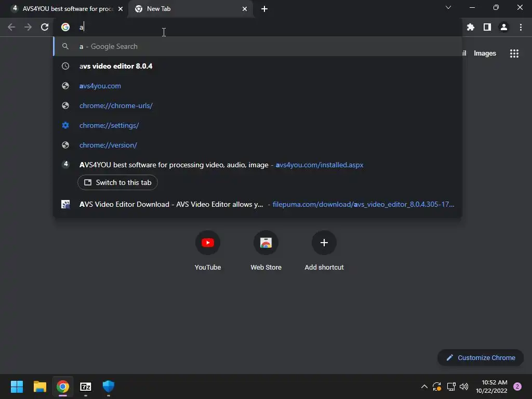Choose the filepuma AVS Video Editor Download suggestion
This screenshot has height=399, width=532.
tap(258, 204)
